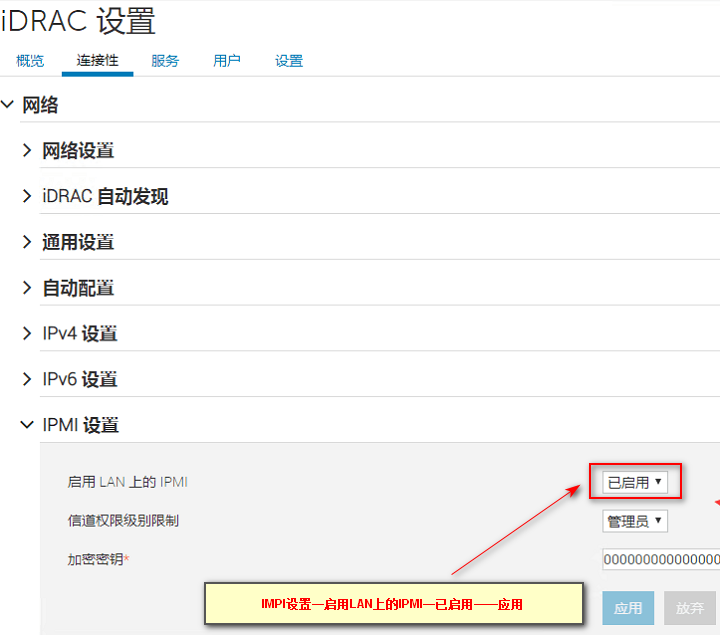
Task: Open the 设置 tab
Action: point(289,61)
